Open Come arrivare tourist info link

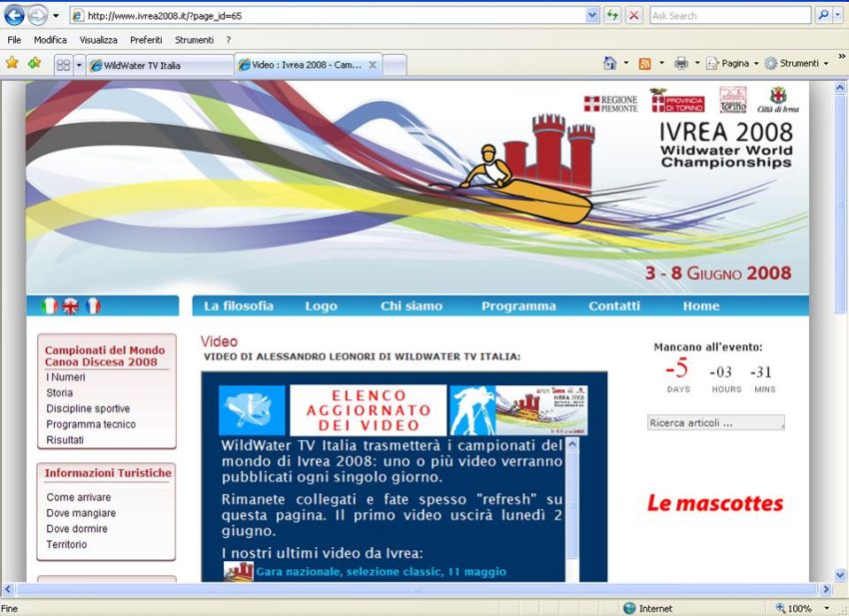click(x=79, y=497)
